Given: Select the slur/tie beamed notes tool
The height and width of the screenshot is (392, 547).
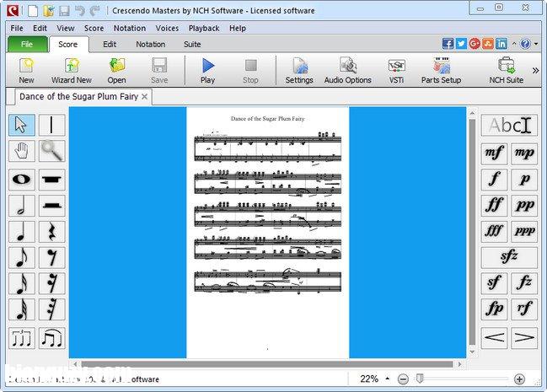Looking at the screenshot, I should (x=51, y=337).
